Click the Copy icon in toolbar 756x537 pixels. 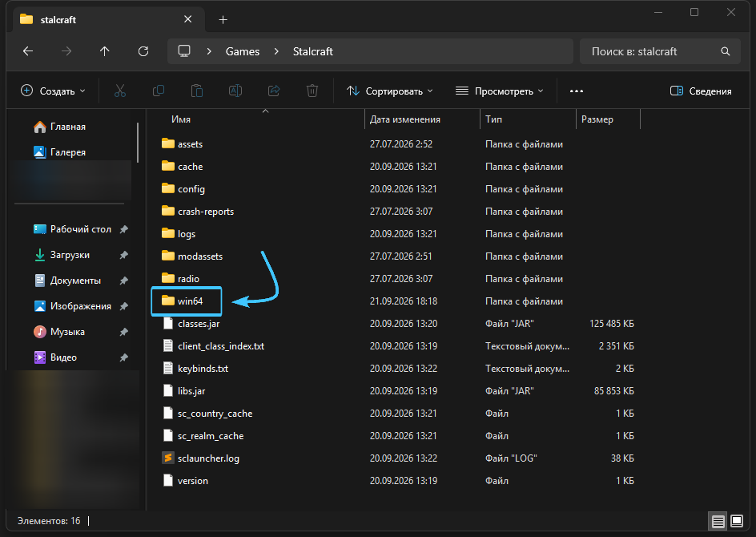click(158, 91)
